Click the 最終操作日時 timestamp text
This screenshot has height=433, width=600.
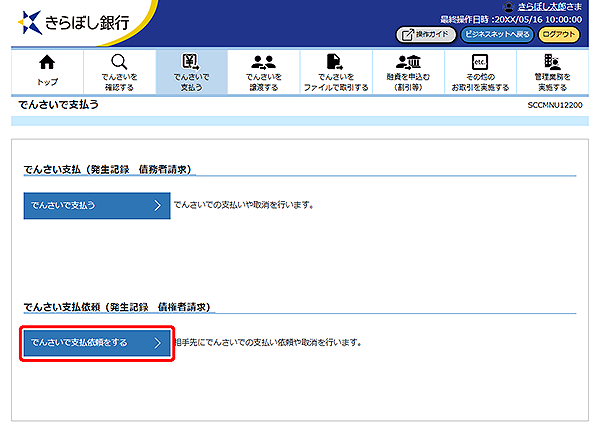511,19
